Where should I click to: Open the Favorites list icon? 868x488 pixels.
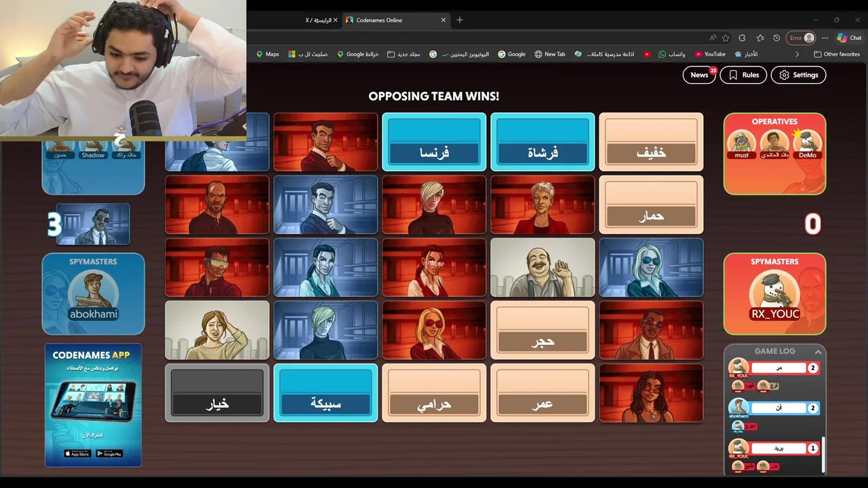point(760,38)
